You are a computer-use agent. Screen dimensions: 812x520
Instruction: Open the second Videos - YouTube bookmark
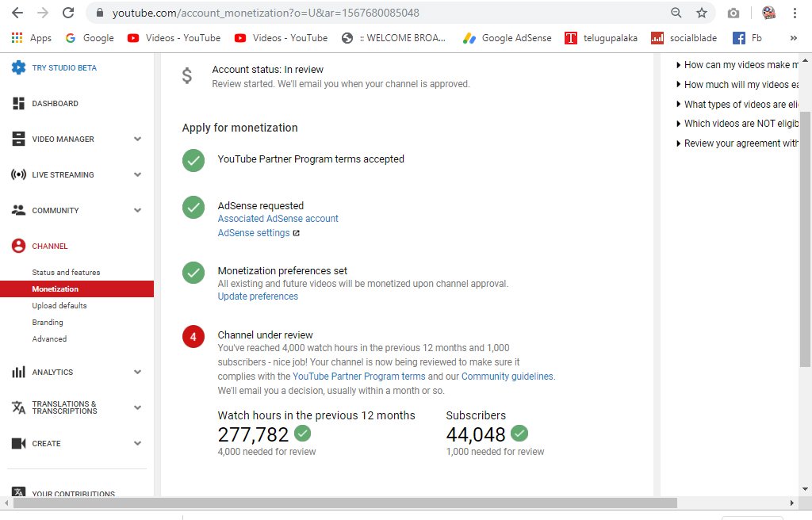[282, 38]
